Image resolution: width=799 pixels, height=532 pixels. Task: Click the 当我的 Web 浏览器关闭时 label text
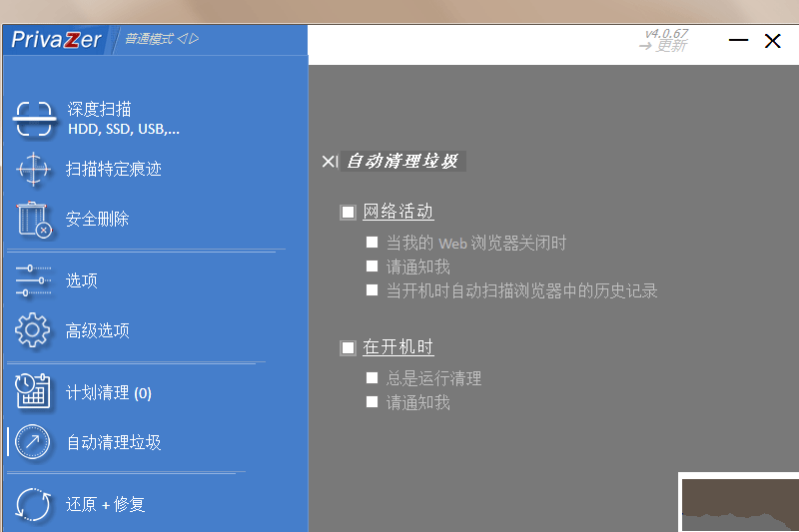(x=476, y=243)
